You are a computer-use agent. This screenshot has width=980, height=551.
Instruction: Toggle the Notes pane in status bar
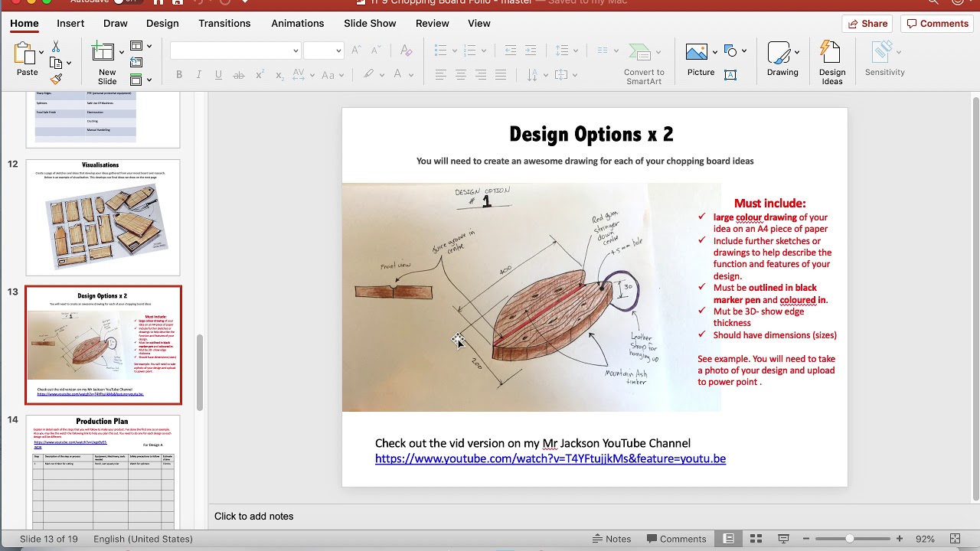point(611,539)
